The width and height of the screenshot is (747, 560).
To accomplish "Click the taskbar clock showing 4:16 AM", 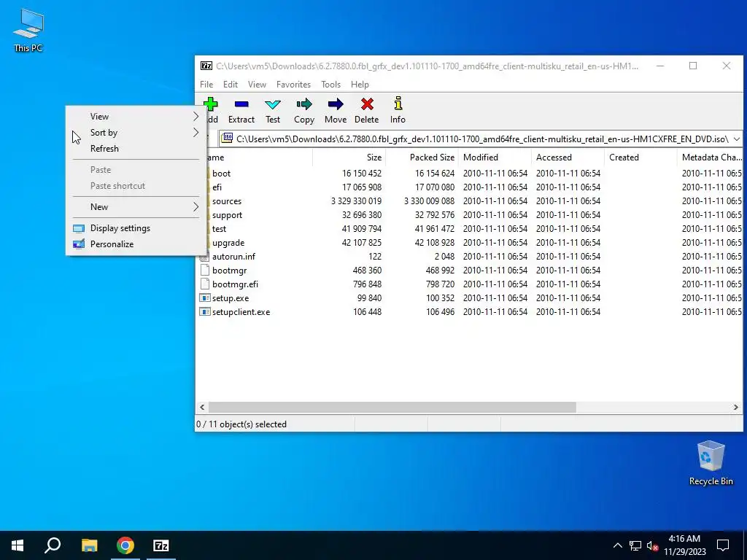I will click(x=684, y=545).
